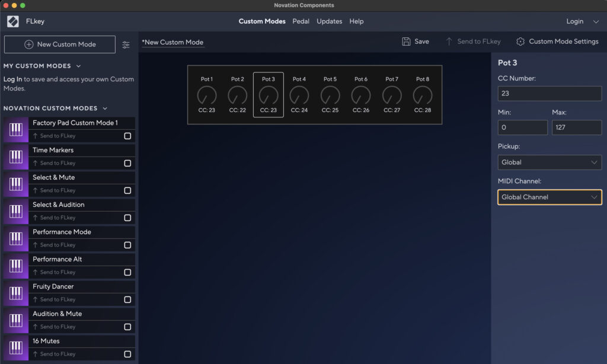Screen dimensions: 607x364
Task: Collapse the Novation Custom Modes section
Action: click(x=105, y=108)
